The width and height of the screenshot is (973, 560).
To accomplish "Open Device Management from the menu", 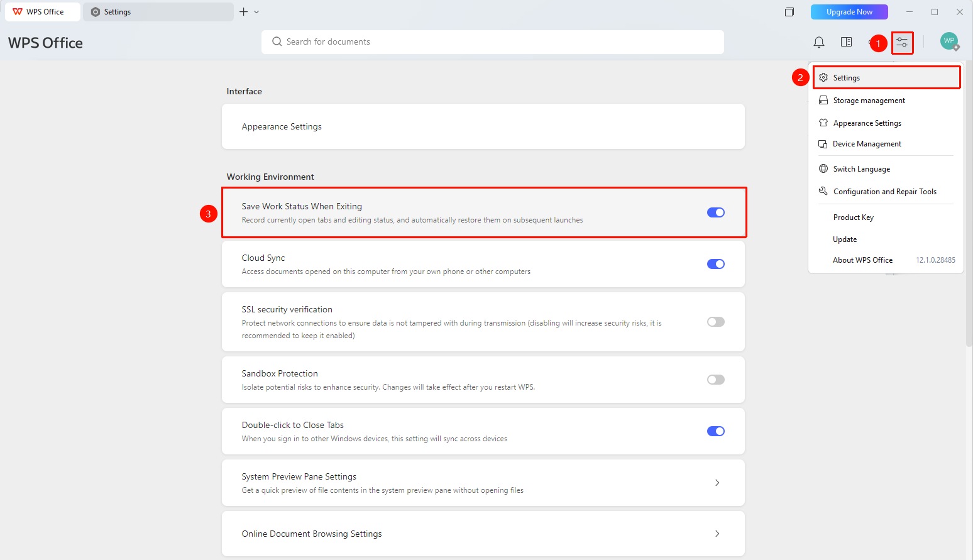I will pyautogui.click(x=887, y=144).
